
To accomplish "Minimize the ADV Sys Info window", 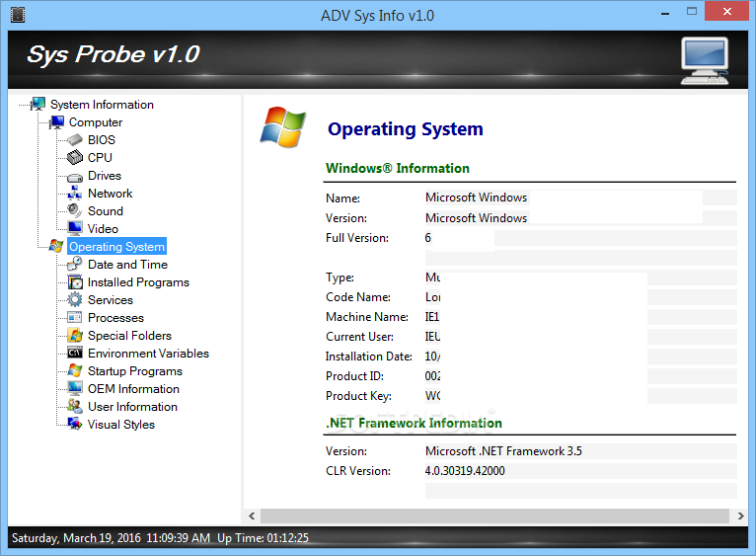I will pyautogui.click(x=665, y=13).
